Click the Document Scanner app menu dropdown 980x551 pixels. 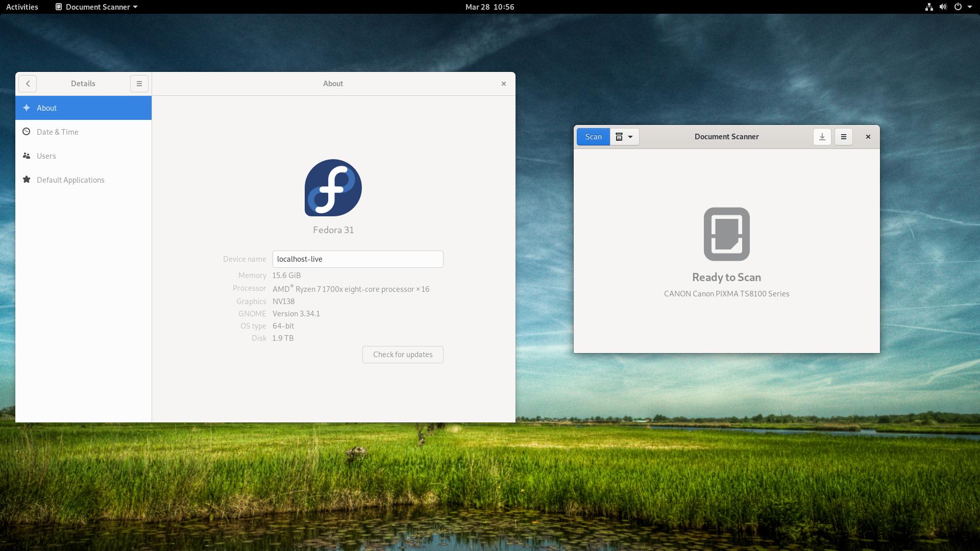[x=96, y=7]
